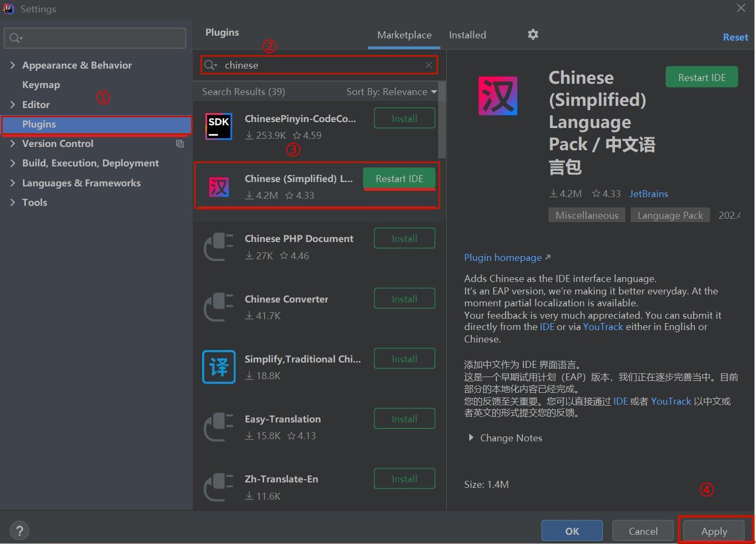
Task: Focus the settings search field
Action: (x=95, y=38)
